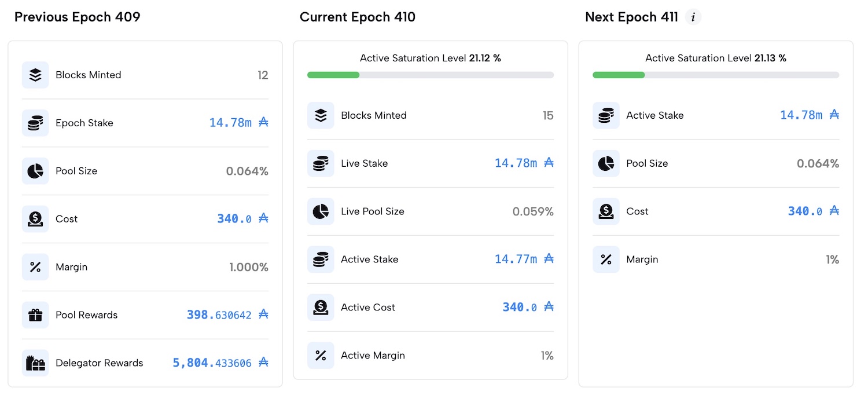This screenshot has width=868, height=395.
Task: Click the Active Stake icon in Next Epoch
Action: [x=606, y=115]
